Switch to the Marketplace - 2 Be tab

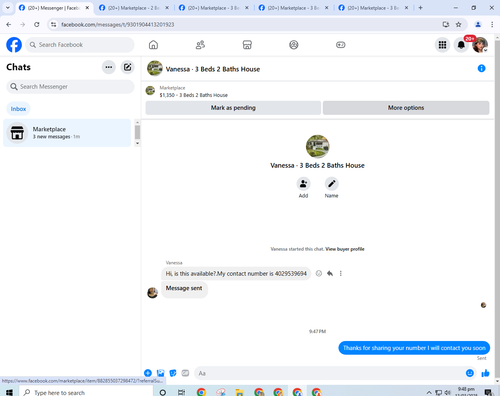[x=133, y=8]
